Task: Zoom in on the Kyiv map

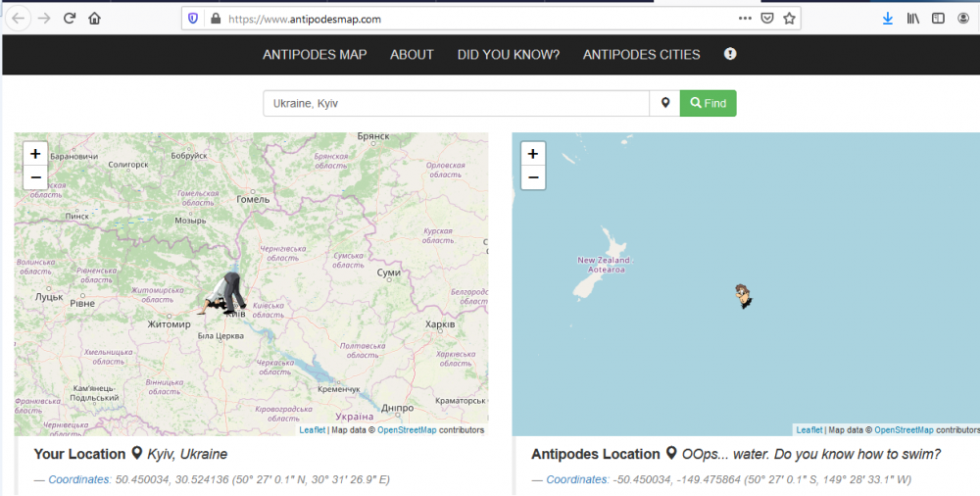Action: pos(35,154)
